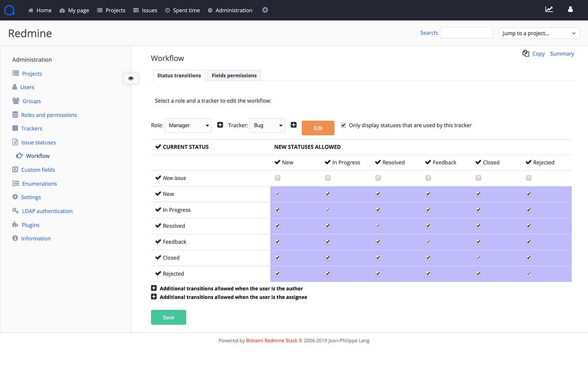Click the Copy icon near the top right
The width and height of the screenshot is (588, 368).
point(526,53)
